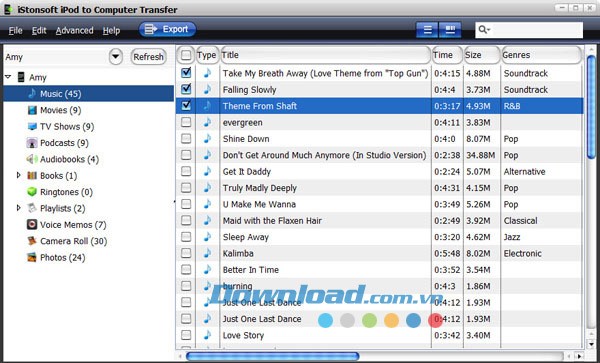Click the note icon beside Better In Time
600x363 pixels.
(x=207, y=269)
